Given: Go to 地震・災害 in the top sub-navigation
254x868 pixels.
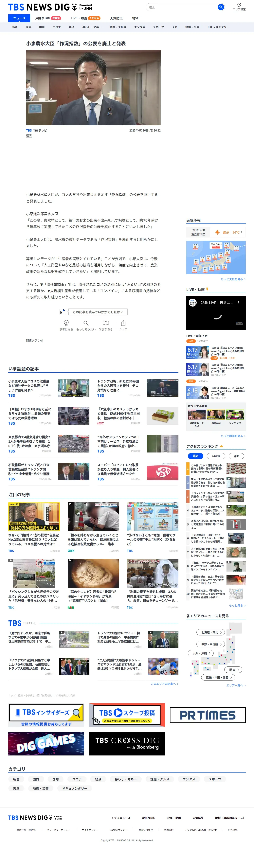Looking at the screenshot, I should tap(192, 27).
